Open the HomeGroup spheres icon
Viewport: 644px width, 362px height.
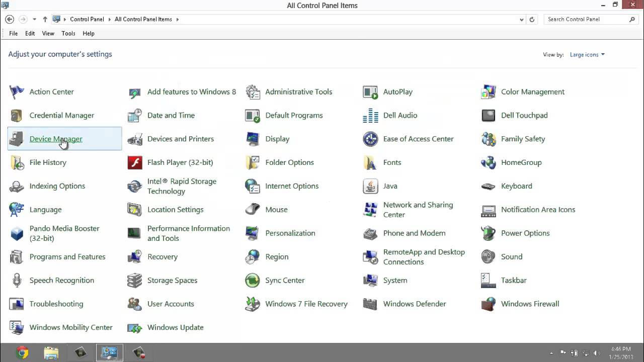click(x=488, y=162)
